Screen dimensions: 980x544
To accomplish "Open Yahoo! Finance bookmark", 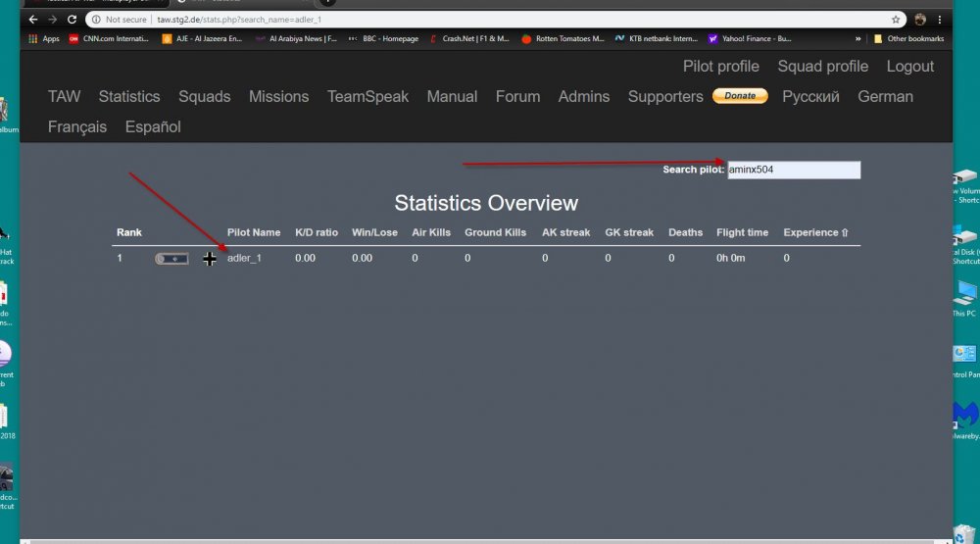I will (x=750, y=39).
